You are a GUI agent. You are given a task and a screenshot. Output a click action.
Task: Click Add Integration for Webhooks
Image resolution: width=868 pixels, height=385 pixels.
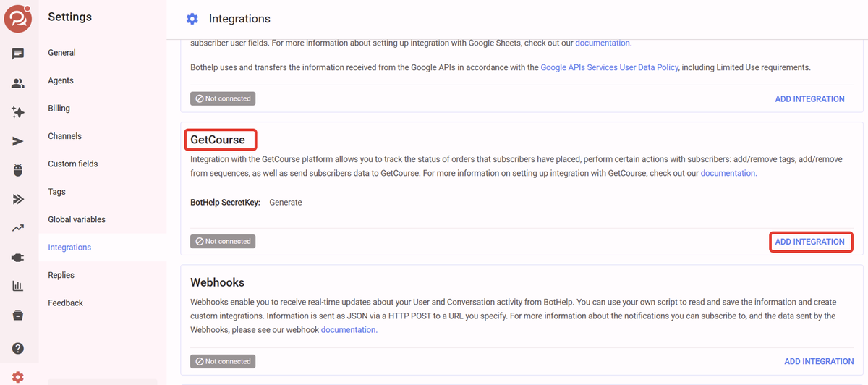819,361
